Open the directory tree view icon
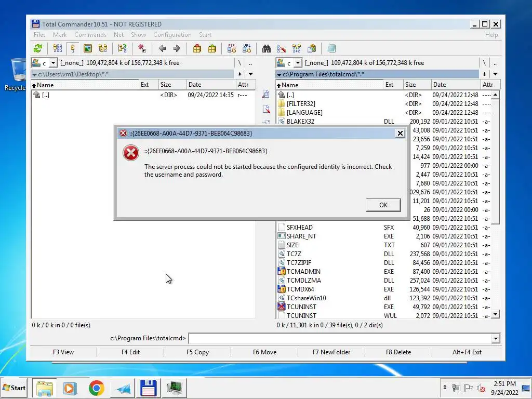Viewport: 532px width, 399px height. 103,48
